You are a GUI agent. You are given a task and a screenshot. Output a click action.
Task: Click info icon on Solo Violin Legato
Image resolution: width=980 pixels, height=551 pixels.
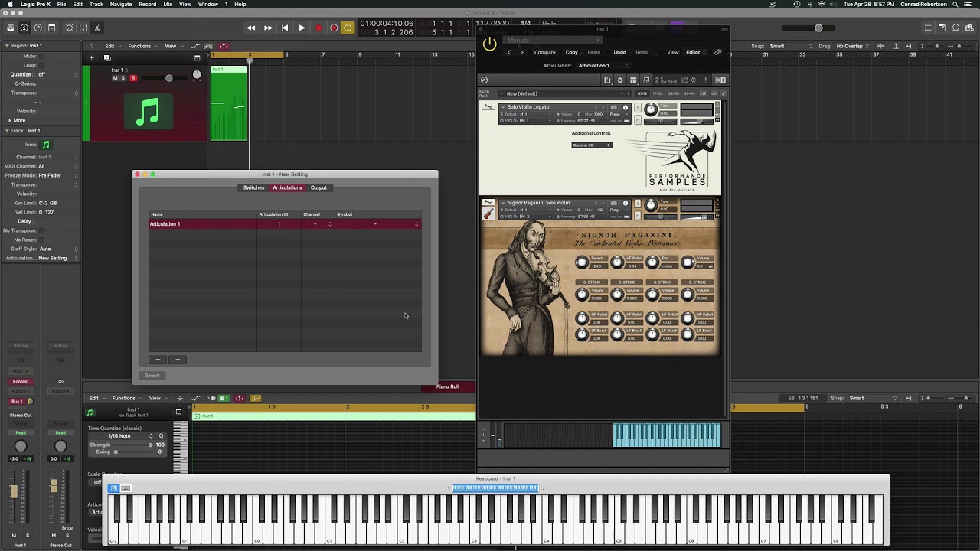point(625,107)
